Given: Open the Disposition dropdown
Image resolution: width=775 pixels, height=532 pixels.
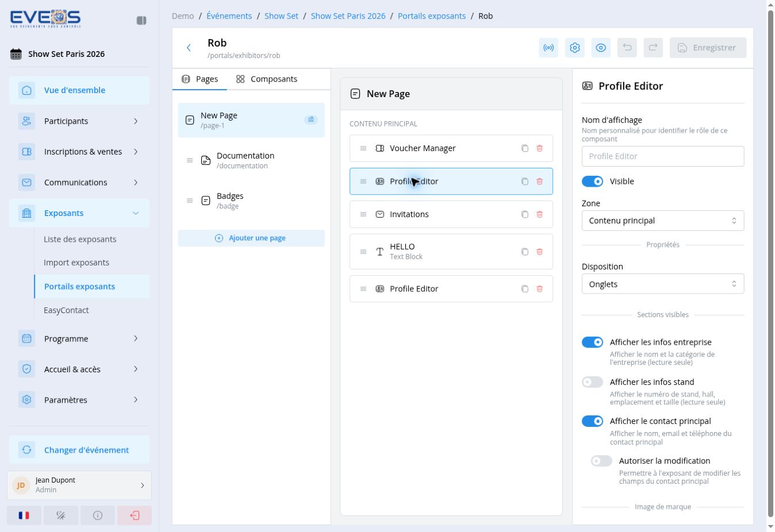Looking at the screenshot, I should pos(663,284).
